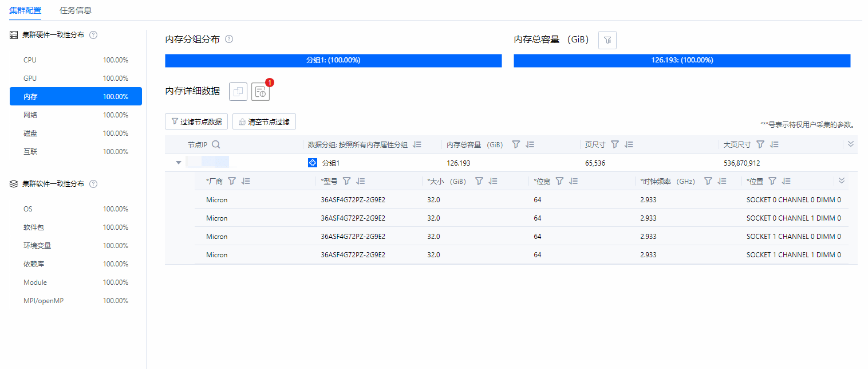Screen dimensions: 868x369
Task: Click 32.0 in the SOCKET 1 CHANNEL 0 row
Action: [x=434, y=237]
